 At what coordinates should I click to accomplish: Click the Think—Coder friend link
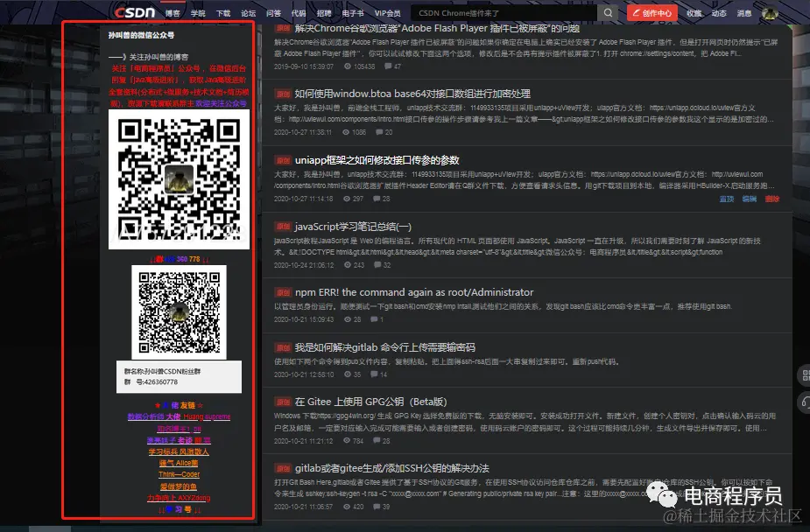click(179, 475)
